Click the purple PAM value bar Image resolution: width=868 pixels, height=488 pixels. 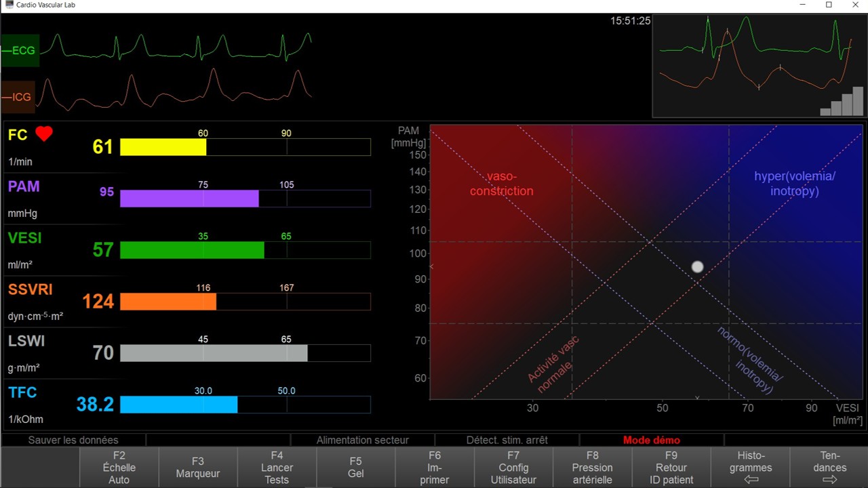189,199
